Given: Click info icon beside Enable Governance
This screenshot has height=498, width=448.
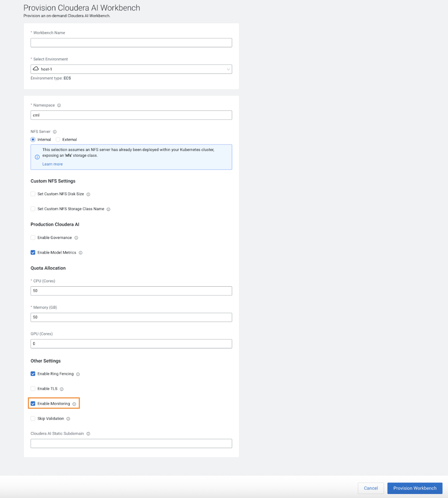Looking at the screenshot, I should [x=76, y=238].
